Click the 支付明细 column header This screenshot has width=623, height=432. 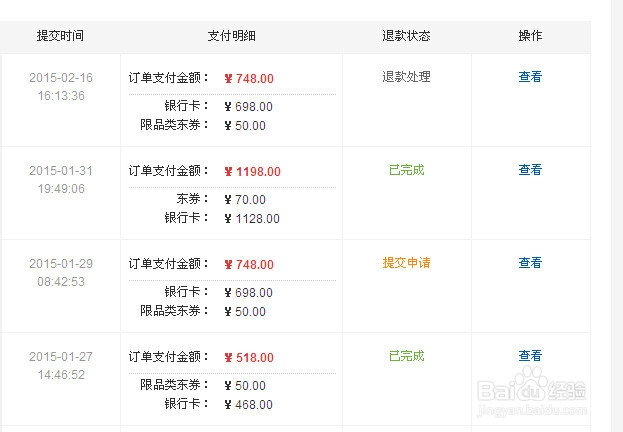pos(231,35)
